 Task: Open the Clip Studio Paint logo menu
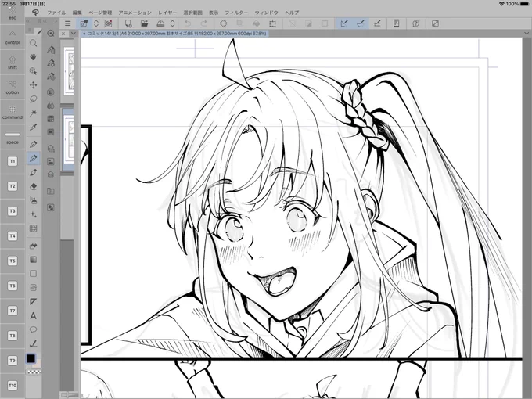click(35, 13)
